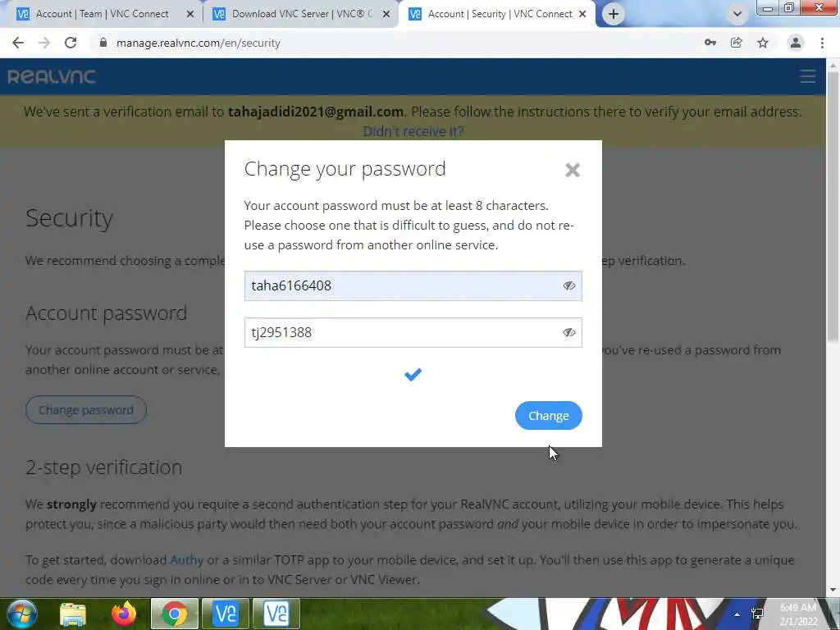This screenshot has width=840, height=630.
Task: Open the Chrome profile avatar
Action: tap(796, 43)
